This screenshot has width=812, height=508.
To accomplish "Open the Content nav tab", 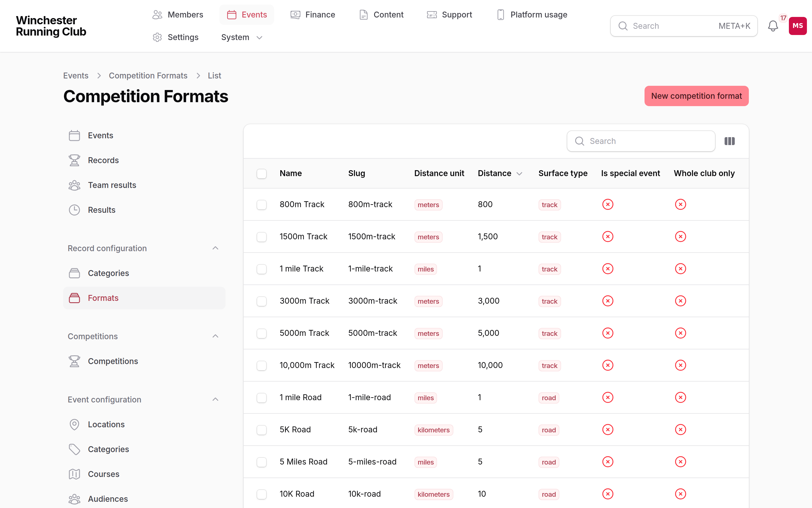I will tap(381, 15).
